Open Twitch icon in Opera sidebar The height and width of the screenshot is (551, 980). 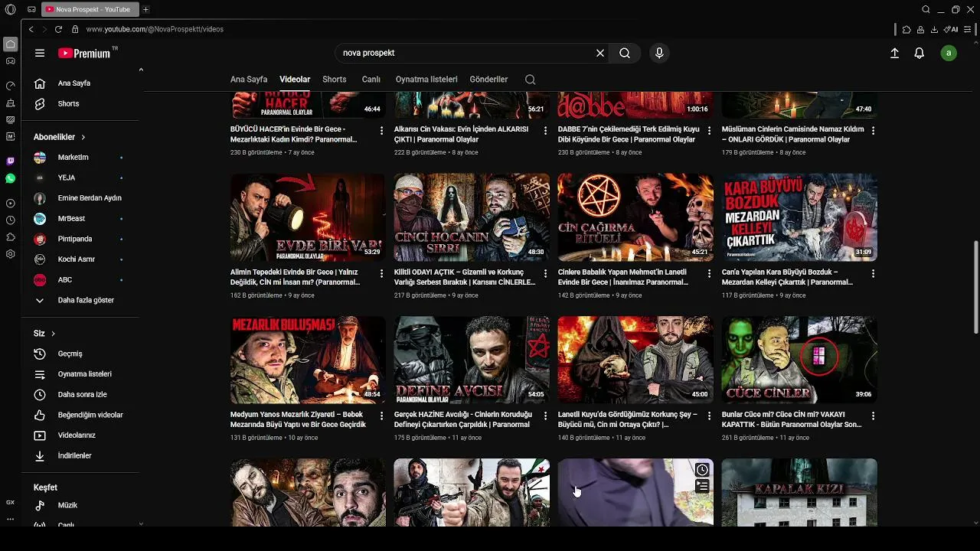click(10, 161)
